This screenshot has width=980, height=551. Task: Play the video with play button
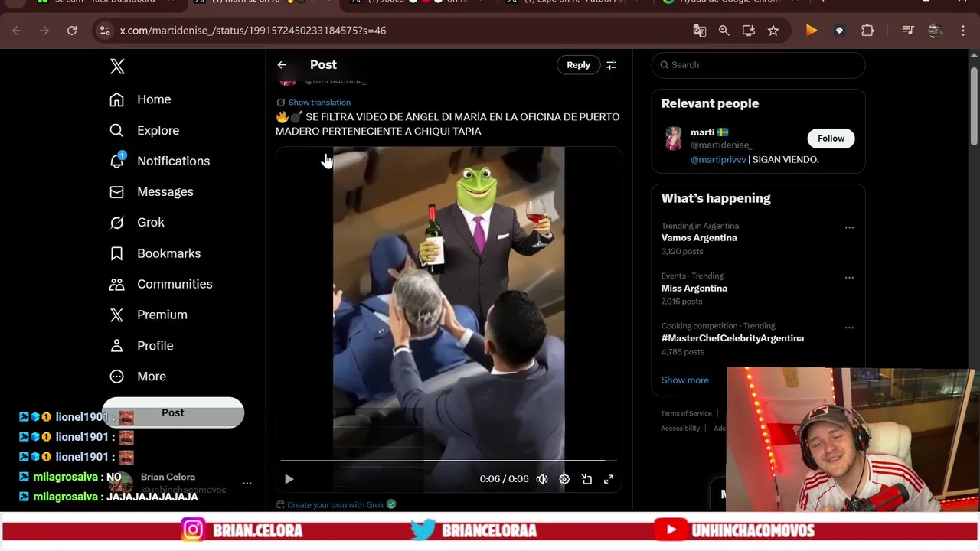click(x=289, y=479)
